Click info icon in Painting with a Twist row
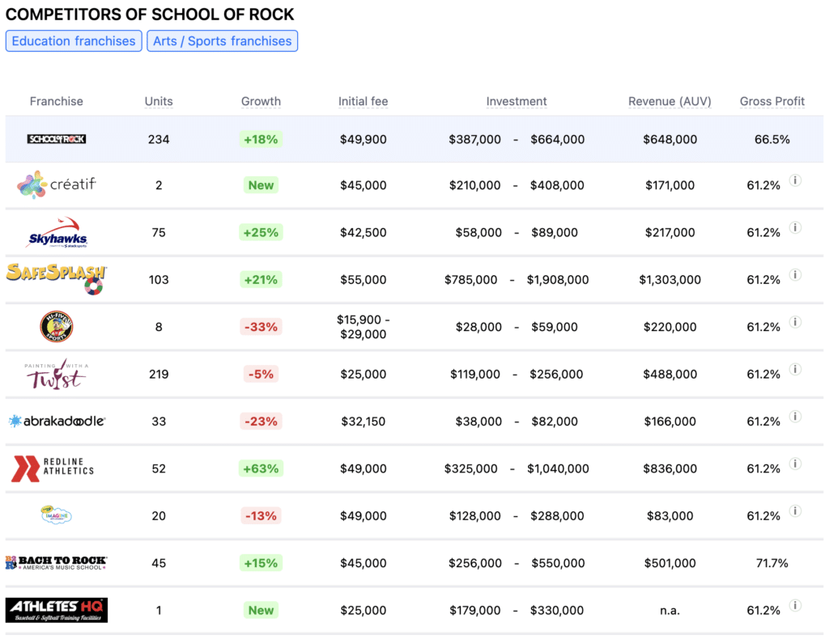 point(795,369)
